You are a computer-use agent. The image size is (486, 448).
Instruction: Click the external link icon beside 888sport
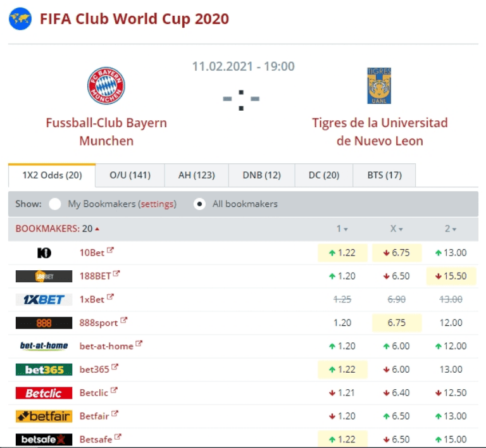[124, 321]
